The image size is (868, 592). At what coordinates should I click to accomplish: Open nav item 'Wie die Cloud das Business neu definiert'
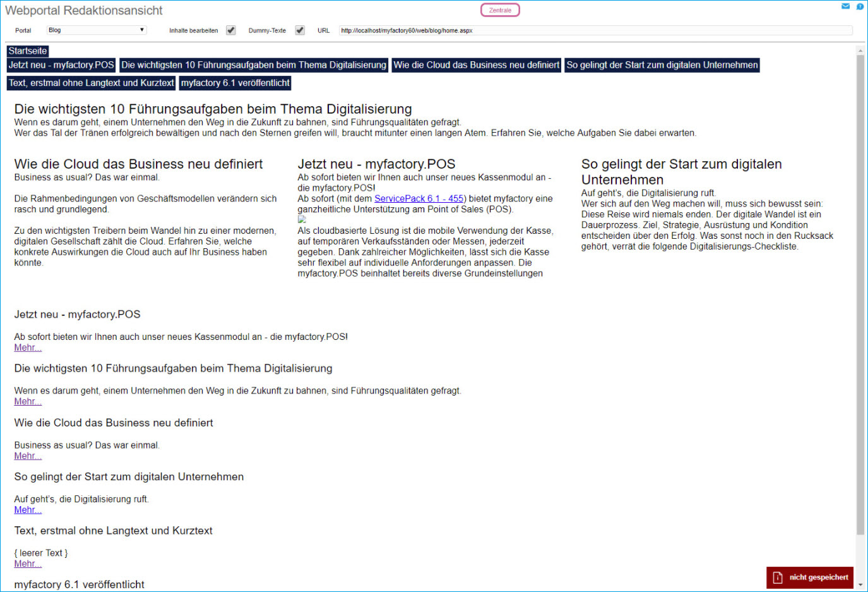[x=477, y=65]
